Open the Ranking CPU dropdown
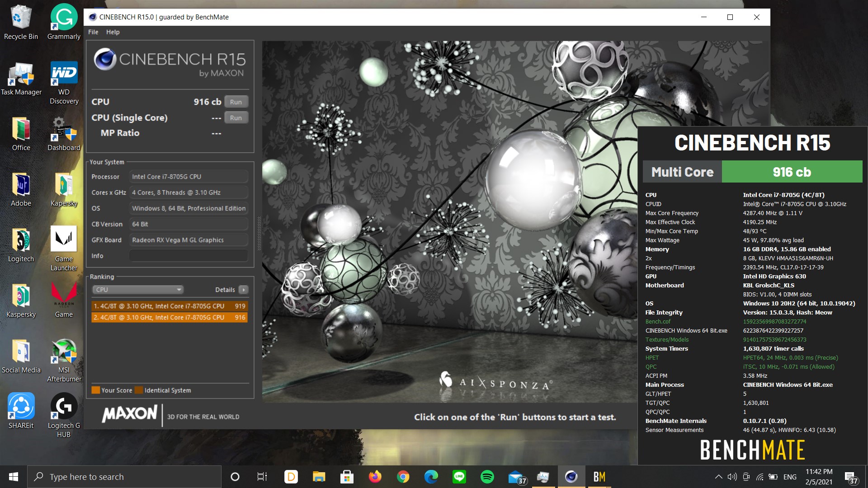This screenshot has width=868, height=488. pyautogui.click(x=138, y=290)
